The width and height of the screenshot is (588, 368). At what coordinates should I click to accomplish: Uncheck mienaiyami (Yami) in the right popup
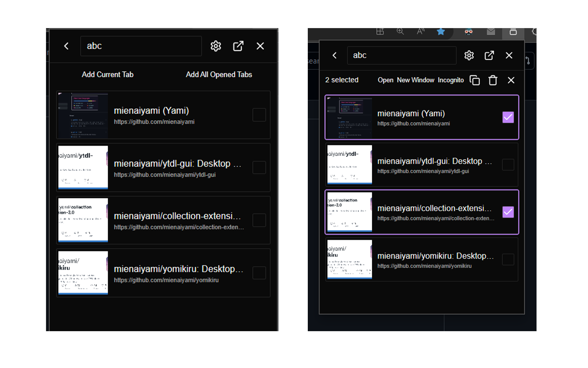point(508,117)
